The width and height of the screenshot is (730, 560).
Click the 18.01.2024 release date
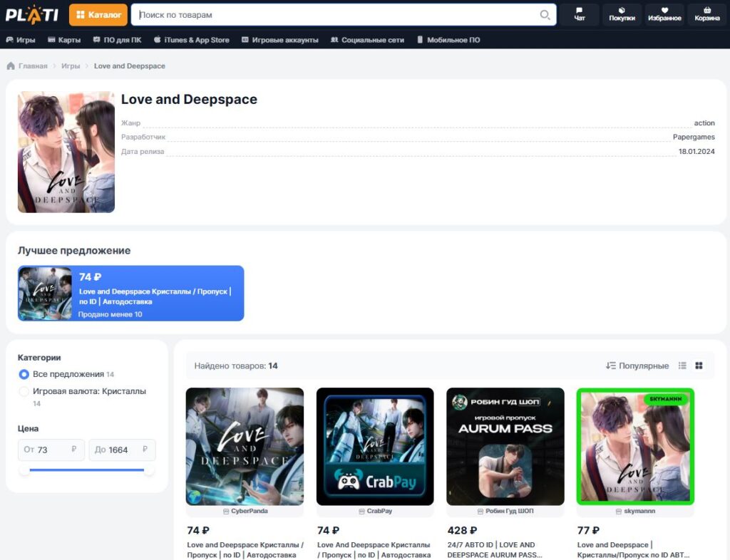coord(696,151)
